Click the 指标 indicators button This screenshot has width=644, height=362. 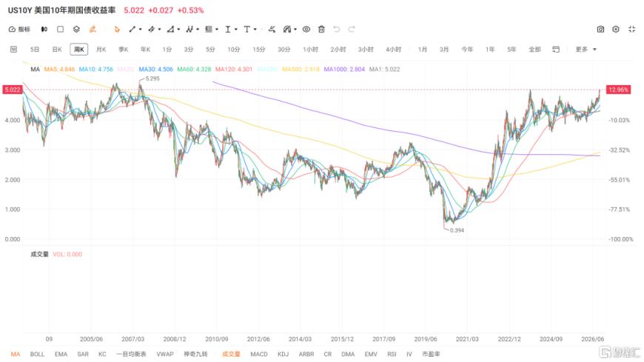[20, 29]
